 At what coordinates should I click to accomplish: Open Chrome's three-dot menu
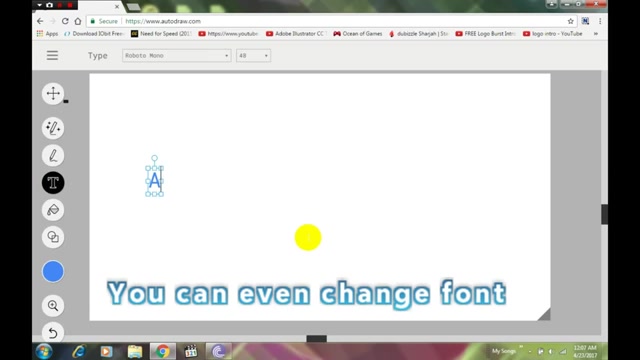pyautogui.click(x=600, y=21)
